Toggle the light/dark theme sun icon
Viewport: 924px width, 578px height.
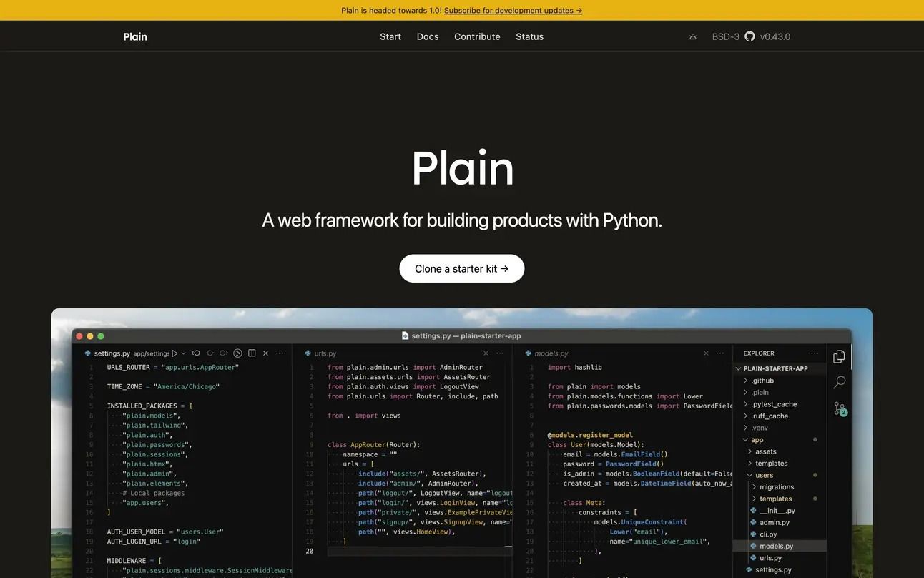click(x=692, y=36)
